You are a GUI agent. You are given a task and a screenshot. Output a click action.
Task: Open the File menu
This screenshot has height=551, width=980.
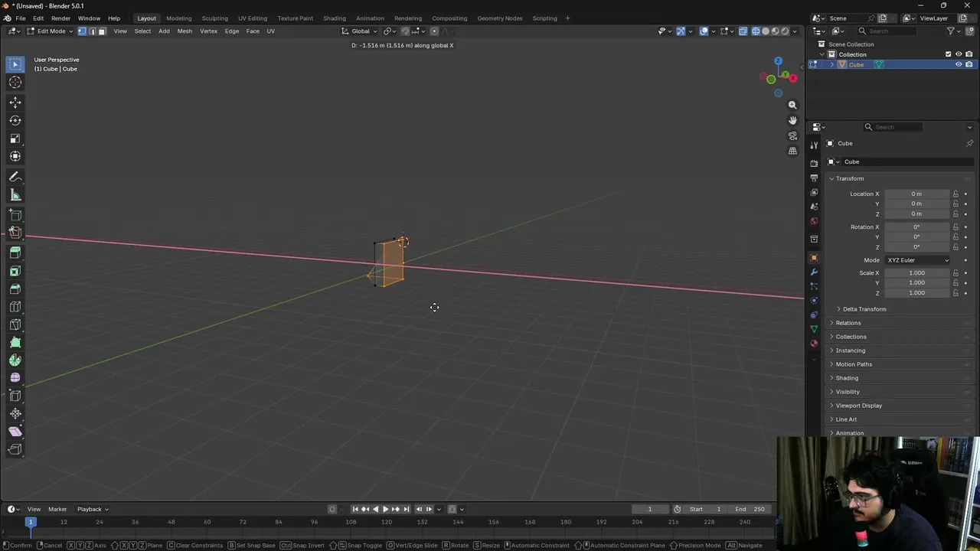pyautogui.click(x=21, y=18)
